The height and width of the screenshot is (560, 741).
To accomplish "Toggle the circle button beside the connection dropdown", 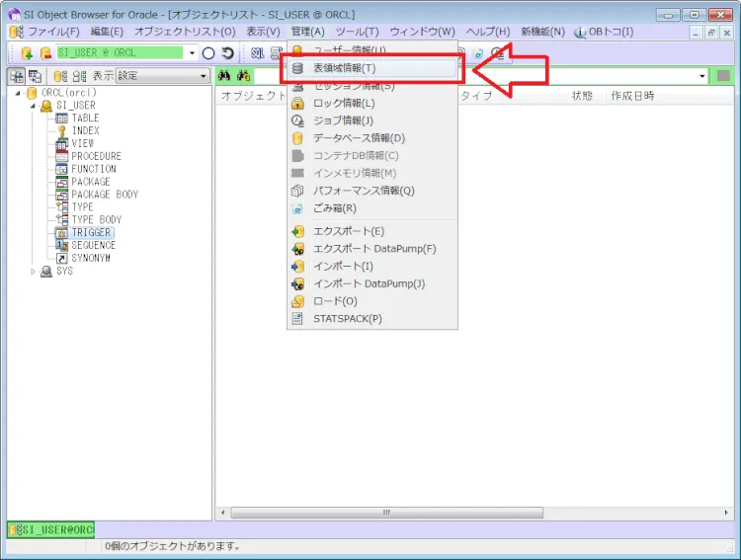I will [208, 53].
